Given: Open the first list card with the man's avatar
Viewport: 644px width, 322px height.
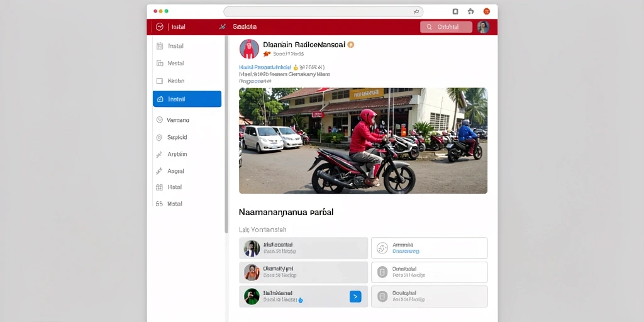Looking at the screenshot, I should [304, 248].
